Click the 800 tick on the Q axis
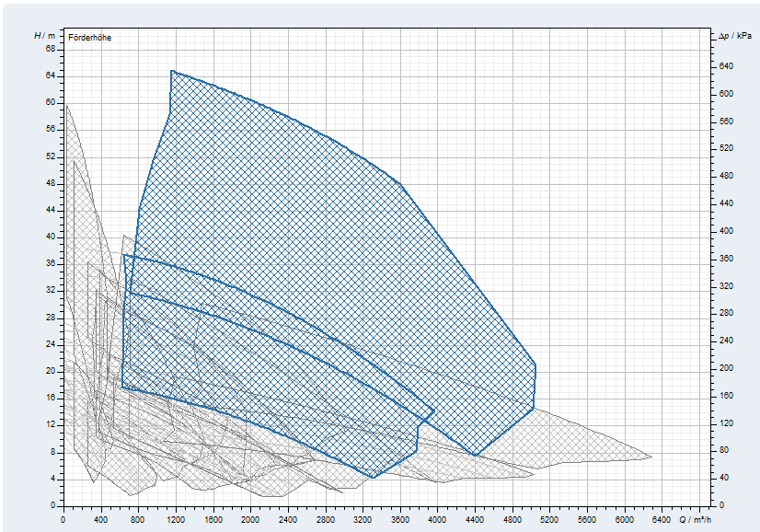 pyautogui.click(x=138, y=520)
